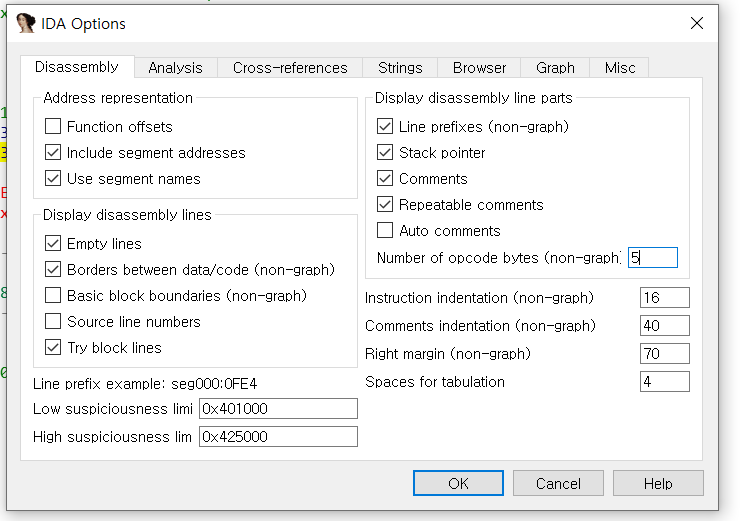This screenshot has width=749, height=521.
Task: Click the Low suspiciousness limit field
Action: point(278,409)
